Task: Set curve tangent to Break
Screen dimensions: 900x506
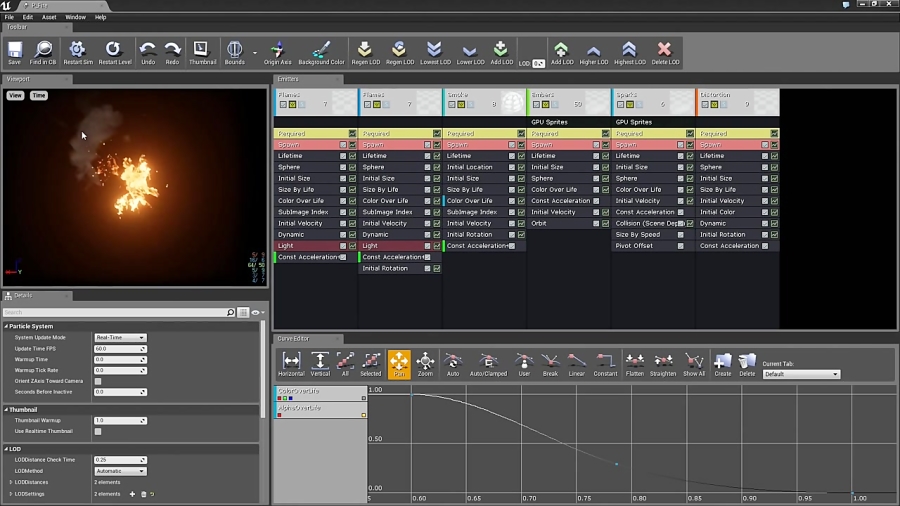Action: point(550,365)
